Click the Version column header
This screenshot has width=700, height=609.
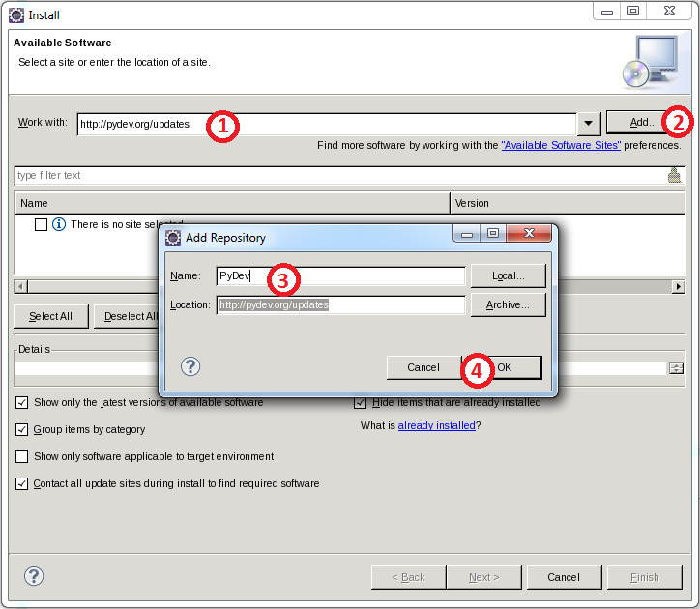coord(568,203)
